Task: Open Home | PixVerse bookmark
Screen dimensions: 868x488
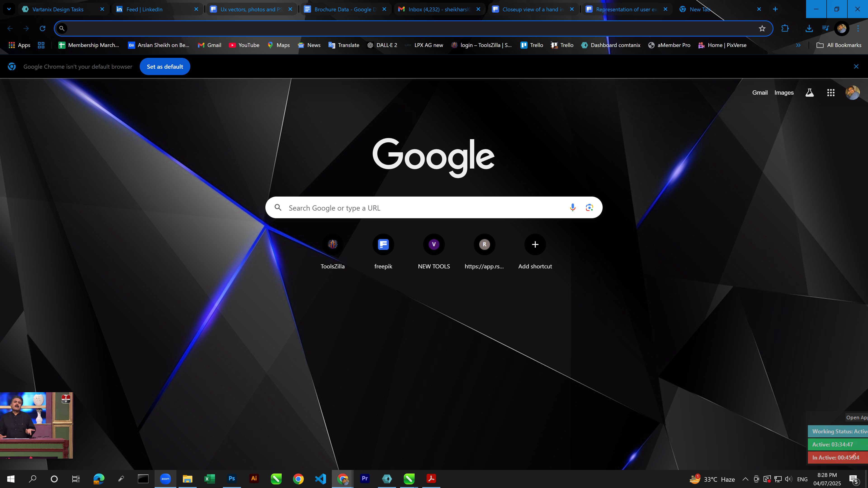Action: pos(722,45)
